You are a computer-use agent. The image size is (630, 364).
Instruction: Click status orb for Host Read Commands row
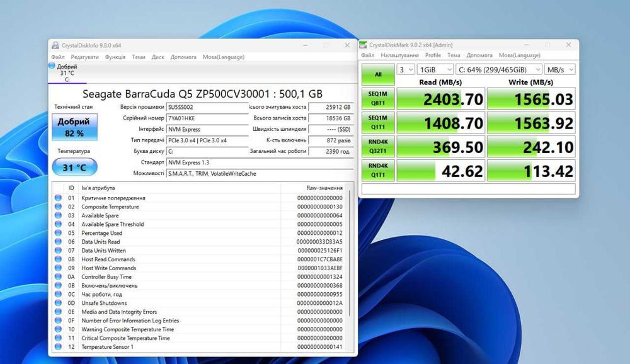click(58, 259)
